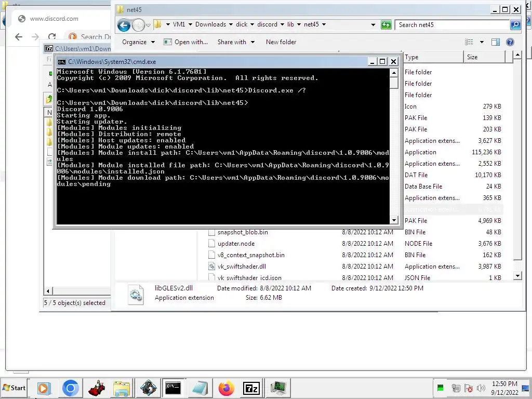Click the DuckDuckGo icon in the browser search bar

[x=72, y=37]
